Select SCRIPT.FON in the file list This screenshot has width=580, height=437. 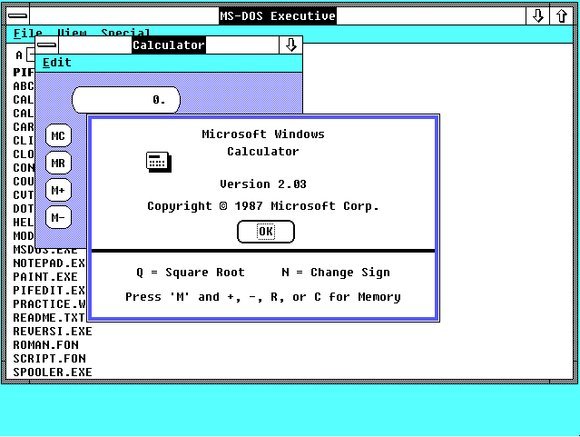point(49,359)
